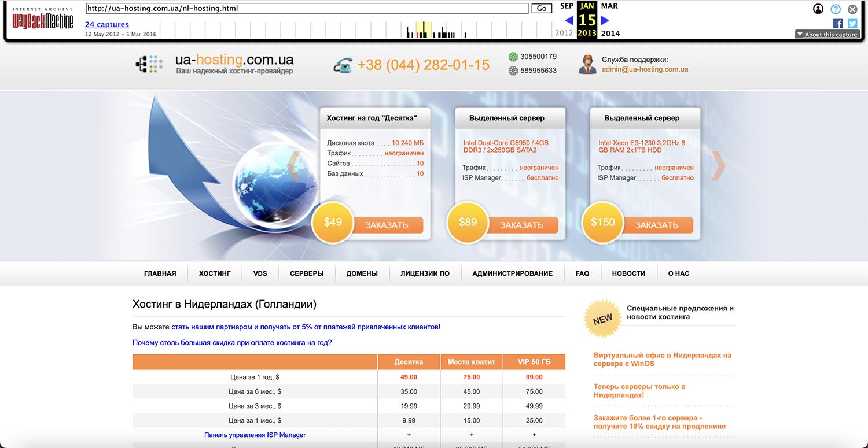Click ICQ number 585955633
Viewport: 868px width, 448px height.
click(538, 71)
